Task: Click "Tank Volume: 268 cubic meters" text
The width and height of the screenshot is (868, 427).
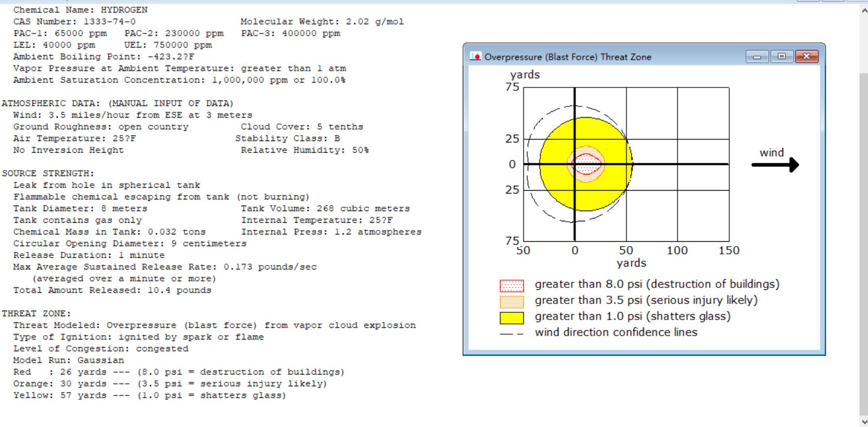Action: point(325,208)
